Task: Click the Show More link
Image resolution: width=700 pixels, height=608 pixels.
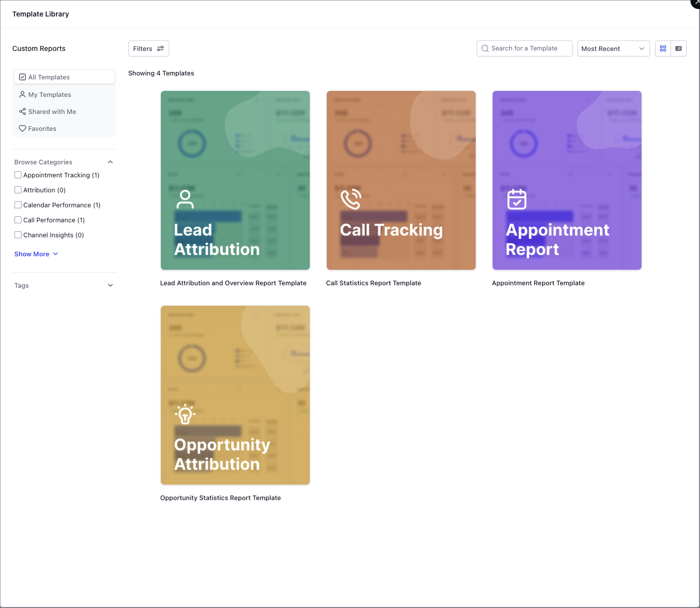Action: [x=31, y=254]
